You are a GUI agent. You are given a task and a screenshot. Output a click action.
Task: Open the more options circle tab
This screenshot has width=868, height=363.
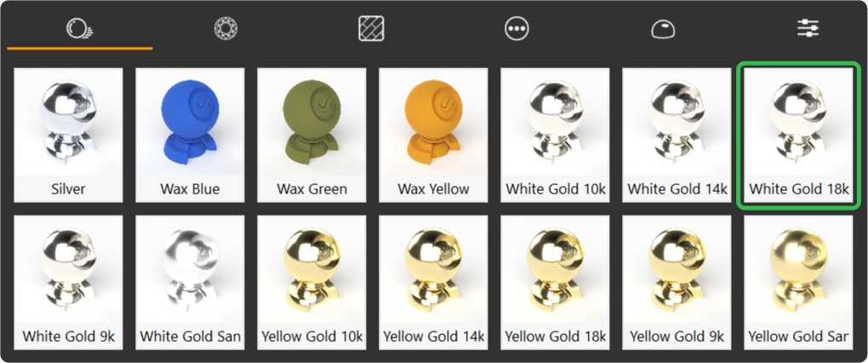517,28
